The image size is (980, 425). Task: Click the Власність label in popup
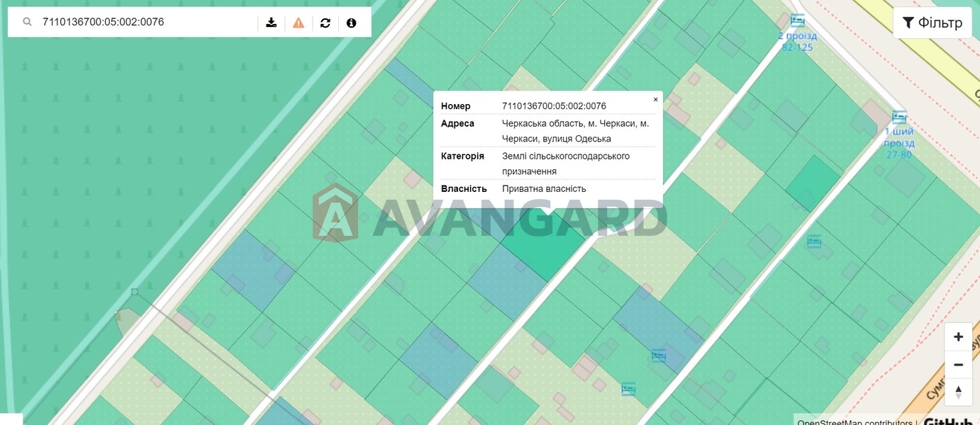click(464, 188)
